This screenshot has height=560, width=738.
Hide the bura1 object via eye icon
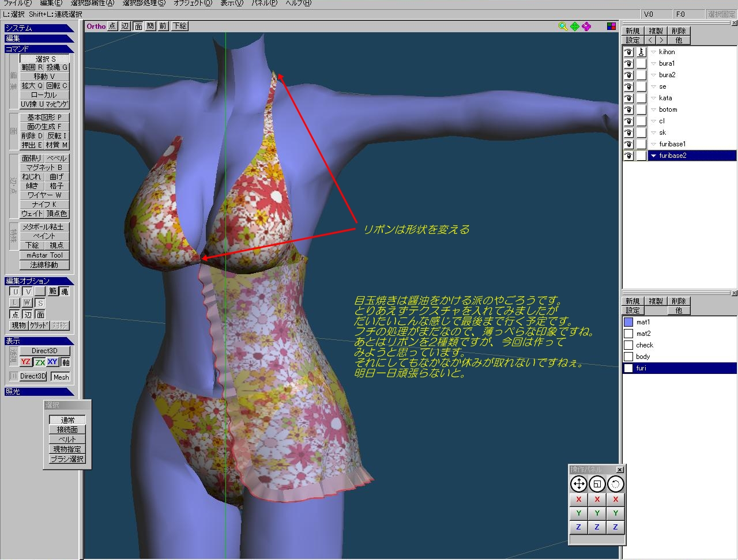[628, 63]
